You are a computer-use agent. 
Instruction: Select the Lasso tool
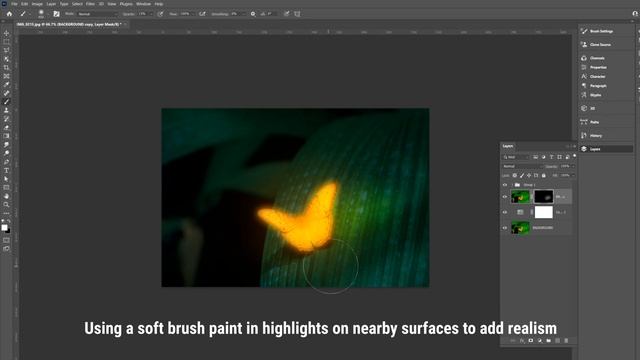[x=6, y=50]
